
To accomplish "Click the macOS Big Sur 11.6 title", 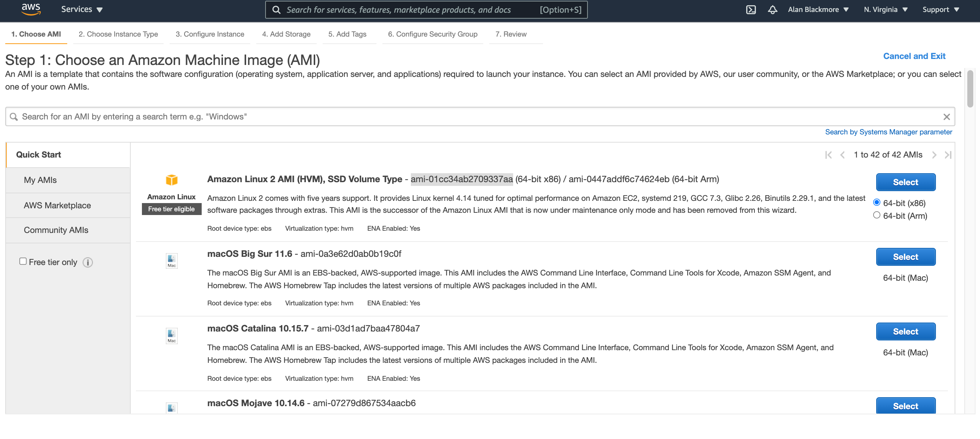I will 249,253.
